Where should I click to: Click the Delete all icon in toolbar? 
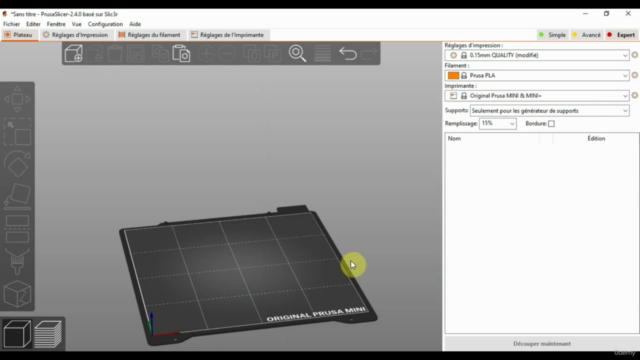tap(115, 53)
